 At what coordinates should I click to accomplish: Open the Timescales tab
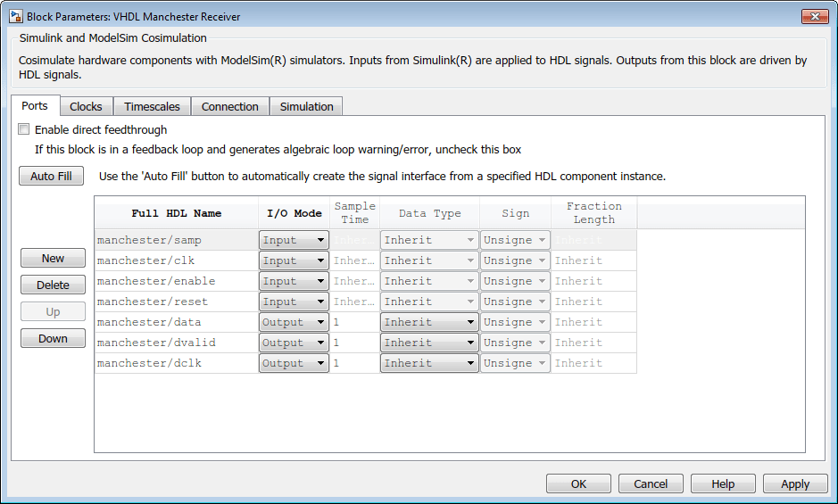coord(153,106)
